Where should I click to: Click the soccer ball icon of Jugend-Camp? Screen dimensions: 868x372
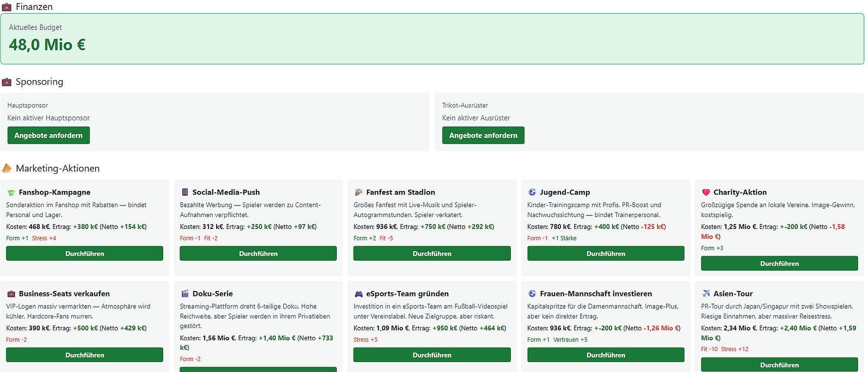(x=532, y=192)
